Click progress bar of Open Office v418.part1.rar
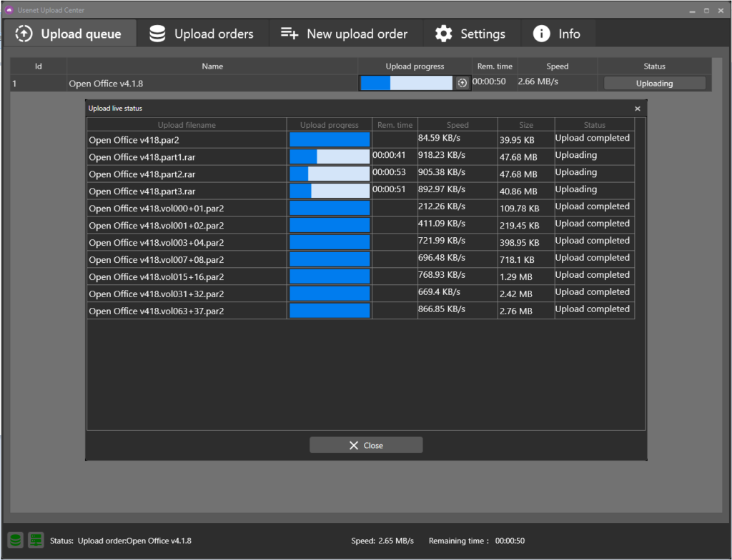The height and width of the screenshot is (560, 732). (x=330, y=156)
